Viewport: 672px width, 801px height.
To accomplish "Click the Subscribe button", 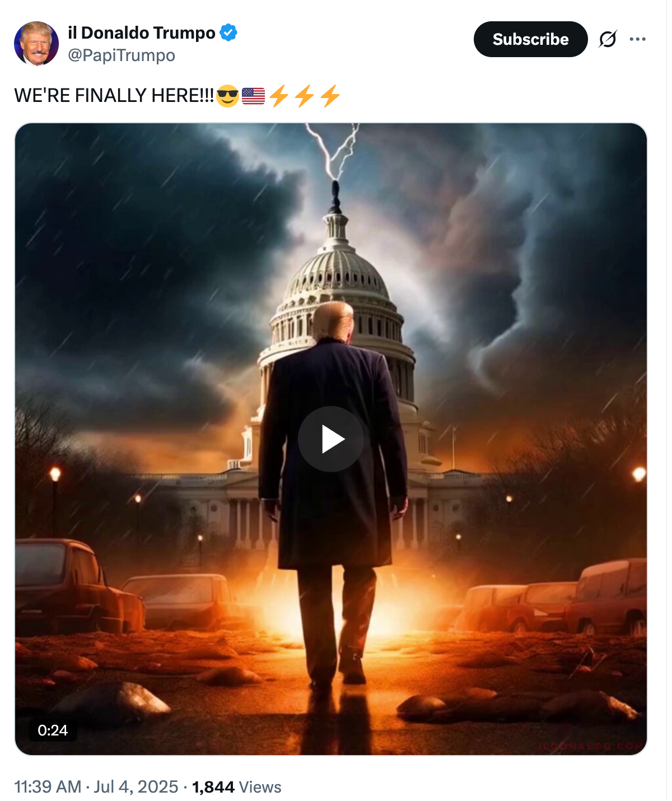I will pos(530,39).
